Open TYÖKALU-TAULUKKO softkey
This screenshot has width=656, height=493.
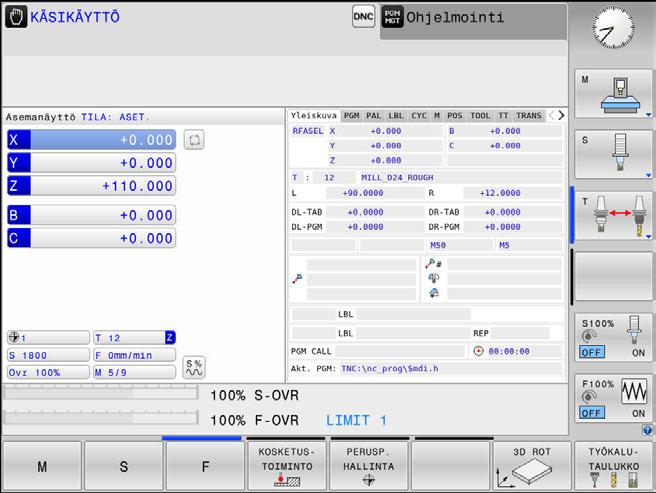613,466
